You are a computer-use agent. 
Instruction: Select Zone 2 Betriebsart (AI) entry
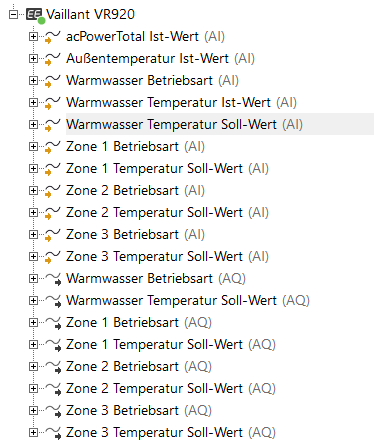[135, 190]
